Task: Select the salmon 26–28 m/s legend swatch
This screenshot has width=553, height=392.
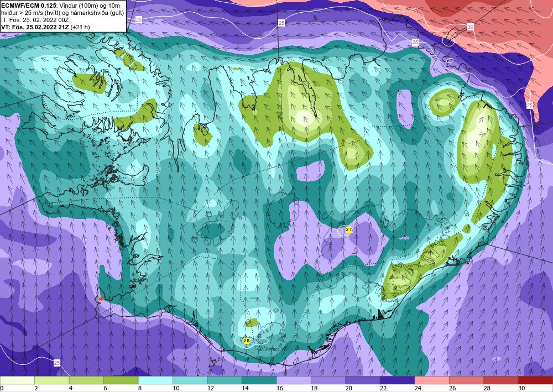Action: point(467,380)
